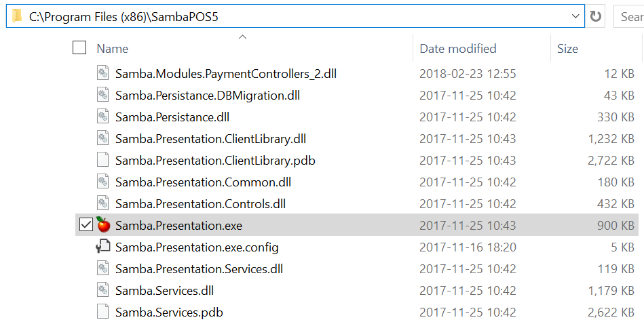Click the blank icon of Samba.Presentation.ClientLibrary.pdb

[103, 160]
